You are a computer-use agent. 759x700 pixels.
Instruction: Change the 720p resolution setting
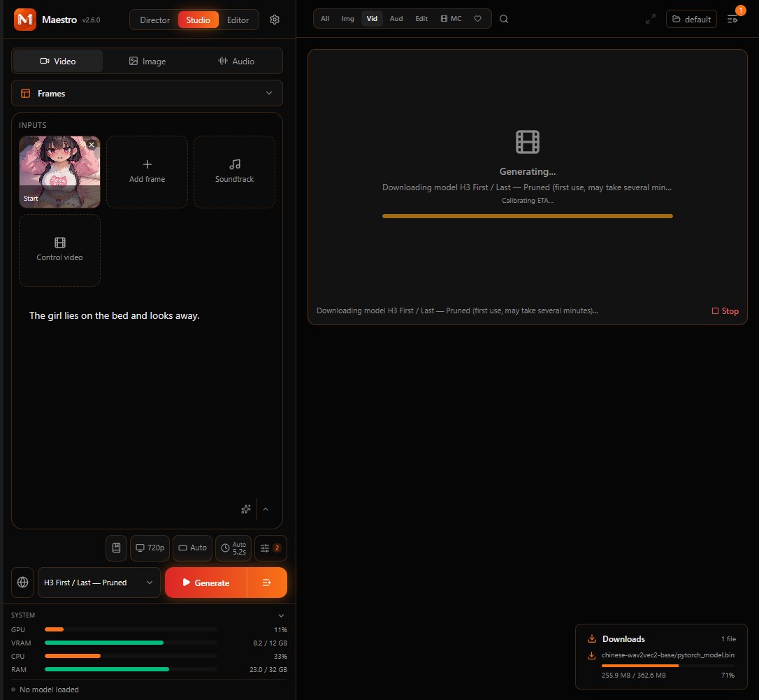point(150,548)
